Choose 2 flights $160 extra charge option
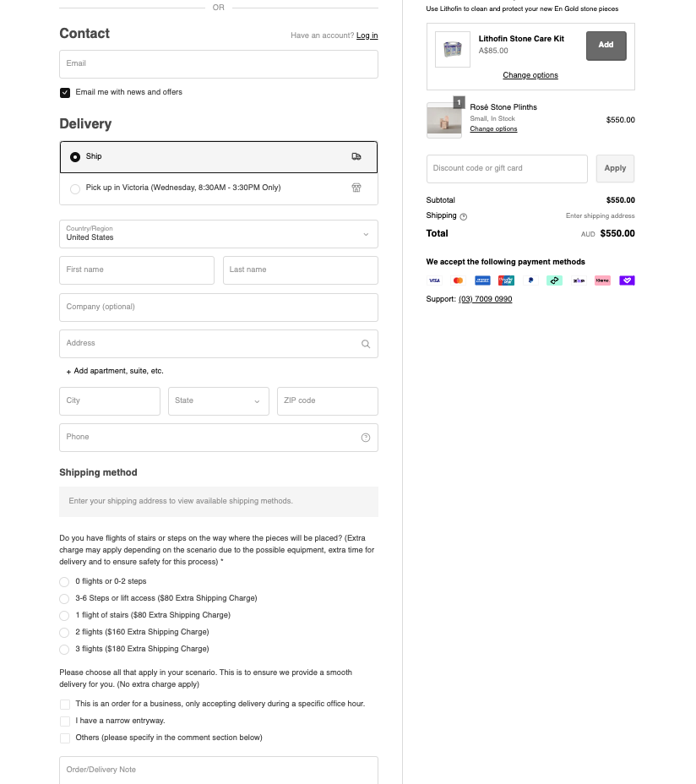This screenshot has width=696, height=784. point(64,633)
